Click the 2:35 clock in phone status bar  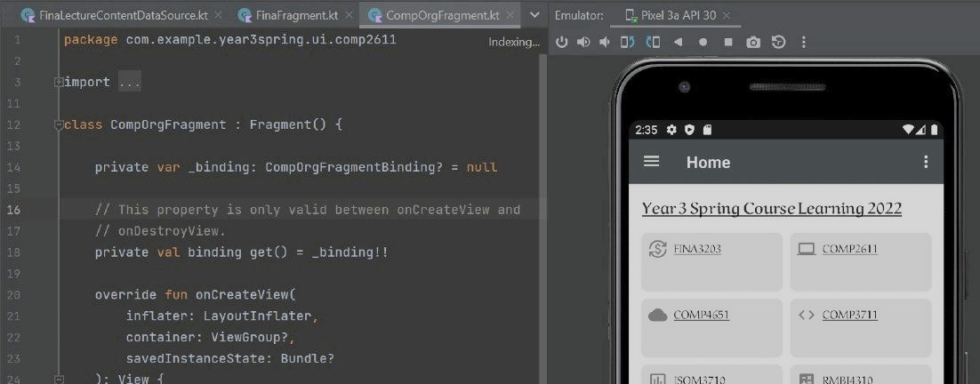[x=647, y=130]
